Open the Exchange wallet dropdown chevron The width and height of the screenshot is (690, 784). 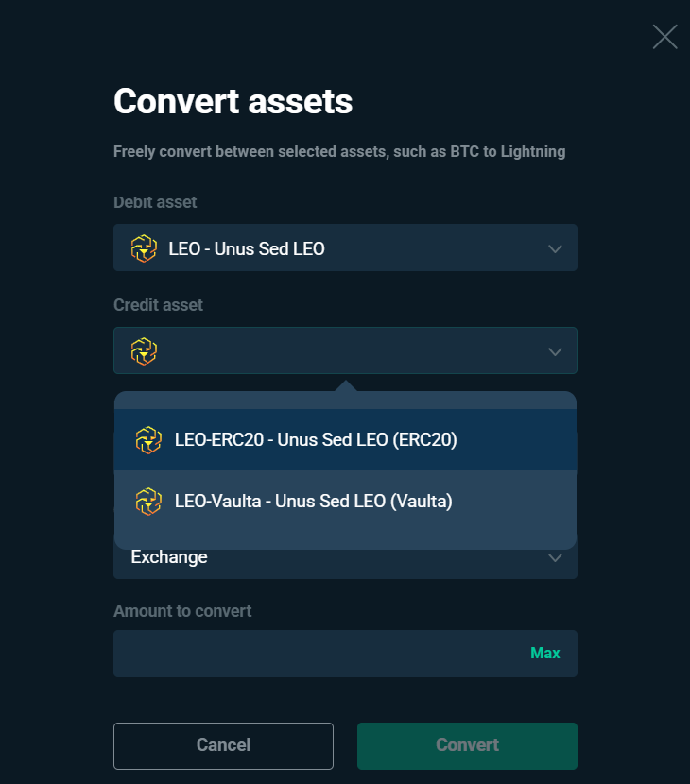tap(555, 558)
